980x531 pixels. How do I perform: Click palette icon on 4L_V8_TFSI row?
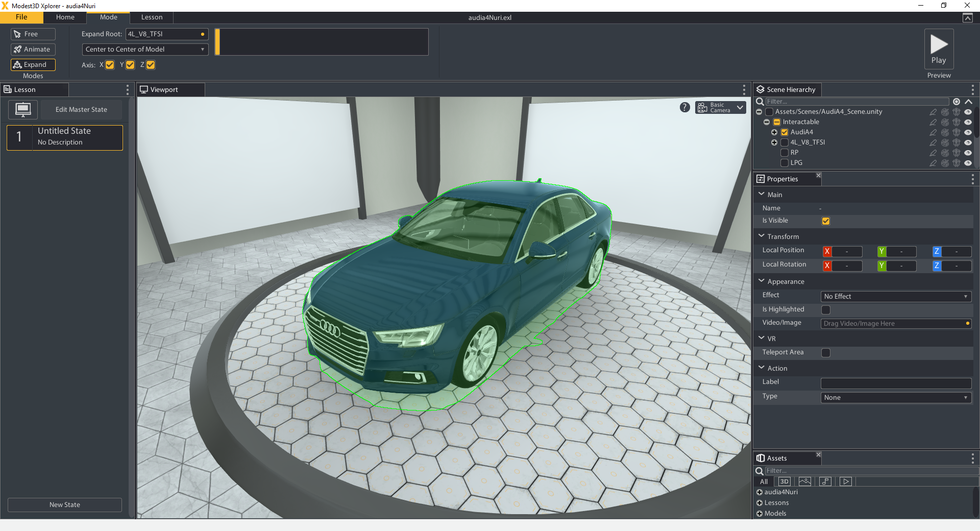945,143
